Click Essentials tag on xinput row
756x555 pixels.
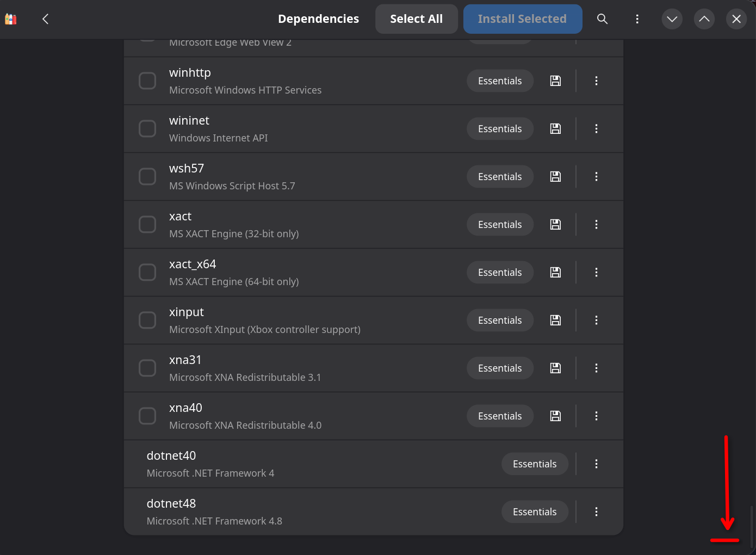click(500, 320)
